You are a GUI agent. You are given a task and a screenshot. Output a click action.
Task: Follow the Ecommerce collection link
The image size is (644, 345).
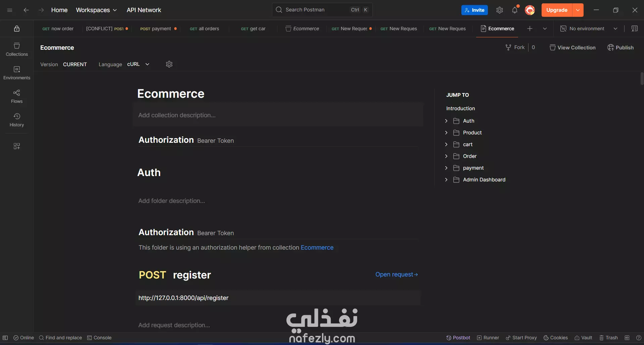(x=317, y=248)
